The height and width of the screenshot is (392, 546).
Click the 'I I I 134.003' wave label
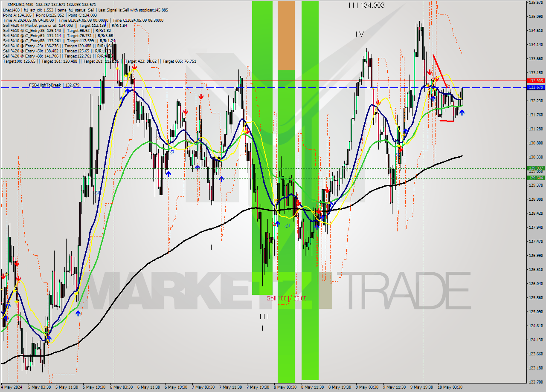coord(366,5)
